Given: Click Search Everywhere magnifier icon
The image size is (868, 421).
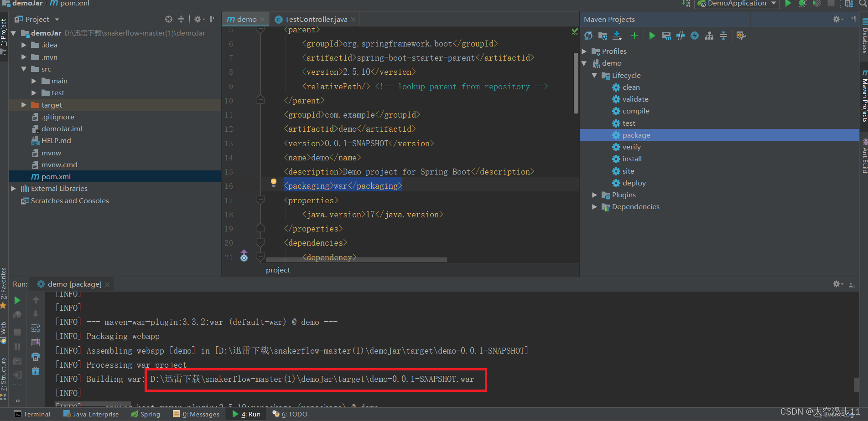Looking at the screenshot, I should point(863,4).
